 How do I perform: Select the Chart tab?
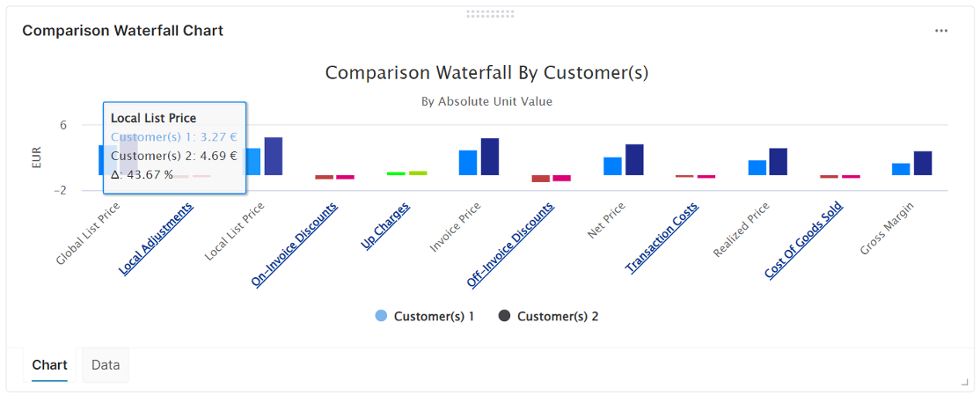coord(49,364)
